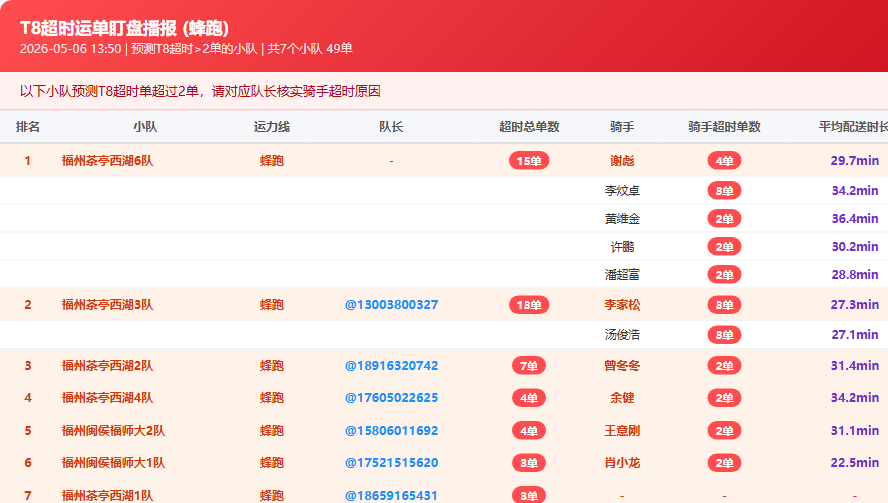Open team leader mention @18916320742
Screen dimensions: 888x503
tap(391, 366)
